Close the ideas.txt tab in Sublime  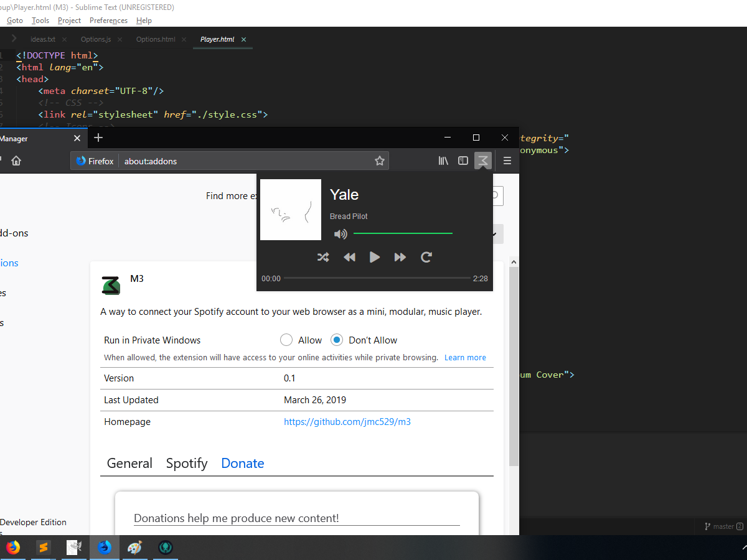pos(65,39)
